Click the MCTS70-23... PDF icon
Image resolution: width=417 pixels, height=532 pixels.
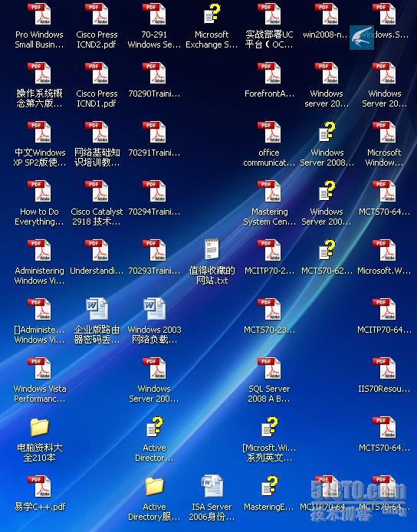[269, 310]
